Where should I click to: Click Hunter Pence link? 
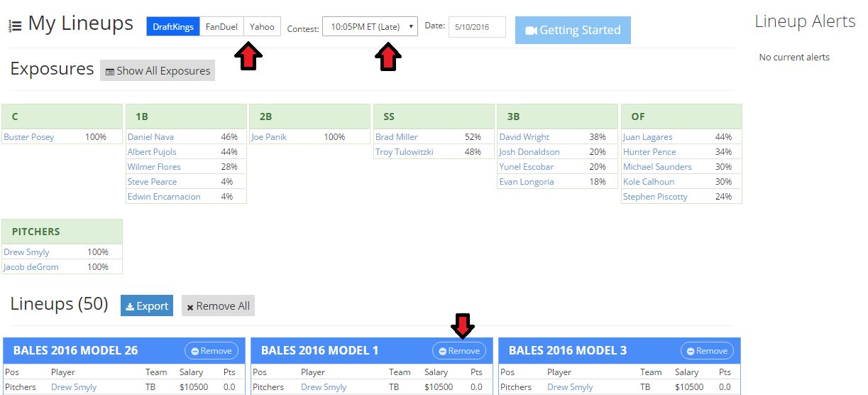click(649, 152)
